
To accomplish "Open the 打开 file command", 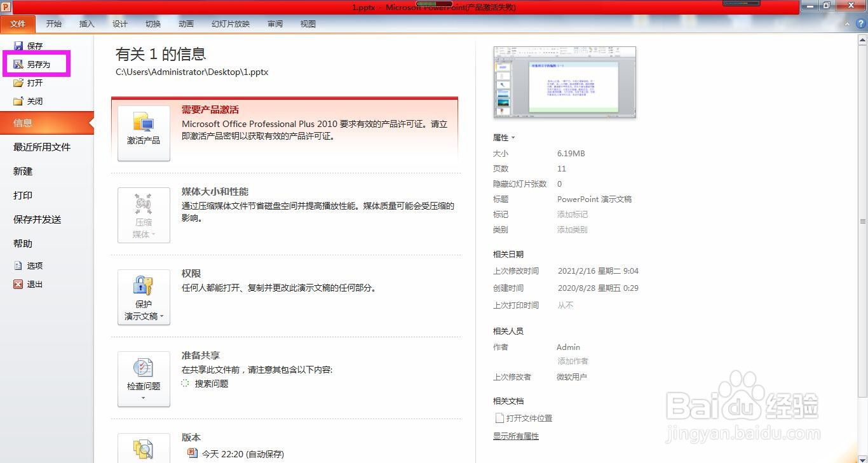I will 28,83.
